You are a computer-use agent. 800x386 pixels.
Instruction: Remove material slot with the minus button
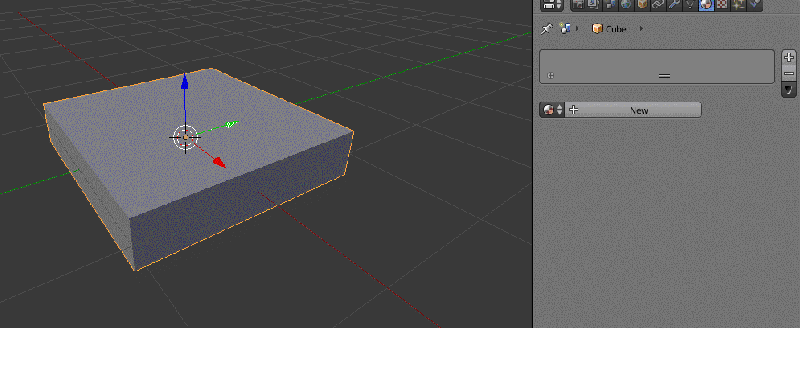pyautogui.click(x=789, y=73)
